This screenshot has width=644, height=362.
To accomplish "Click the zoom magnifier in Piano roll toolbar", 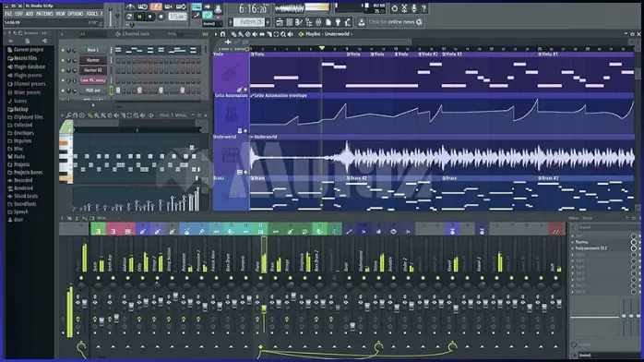I will click(136, 115).
